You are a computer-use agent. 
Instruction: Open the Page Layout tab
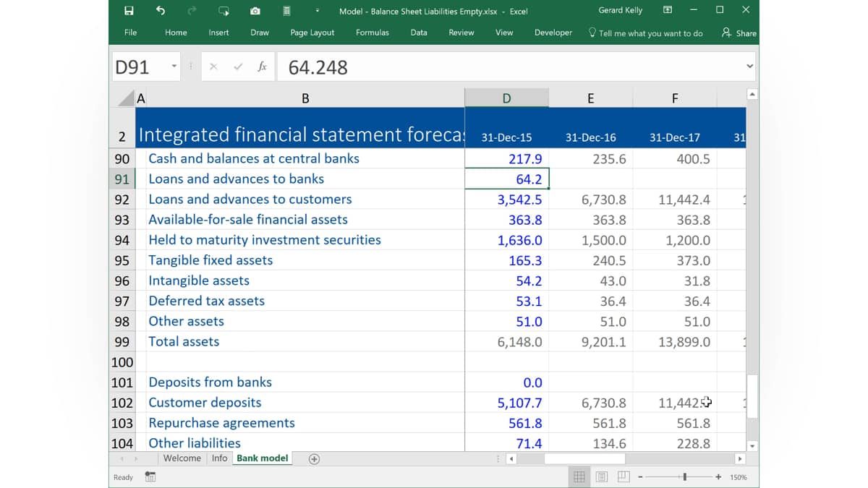[x=312, y=33]
